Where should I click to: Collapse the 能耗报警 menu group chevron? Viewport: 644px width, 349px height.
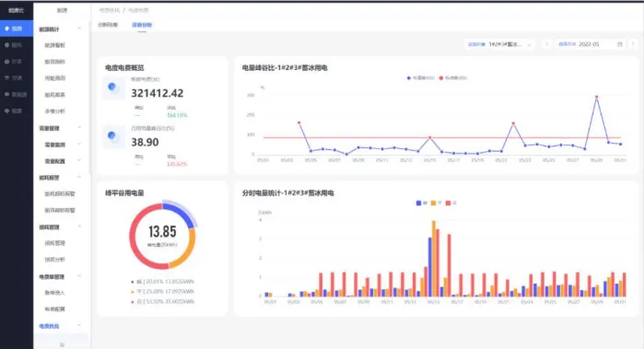79,178
